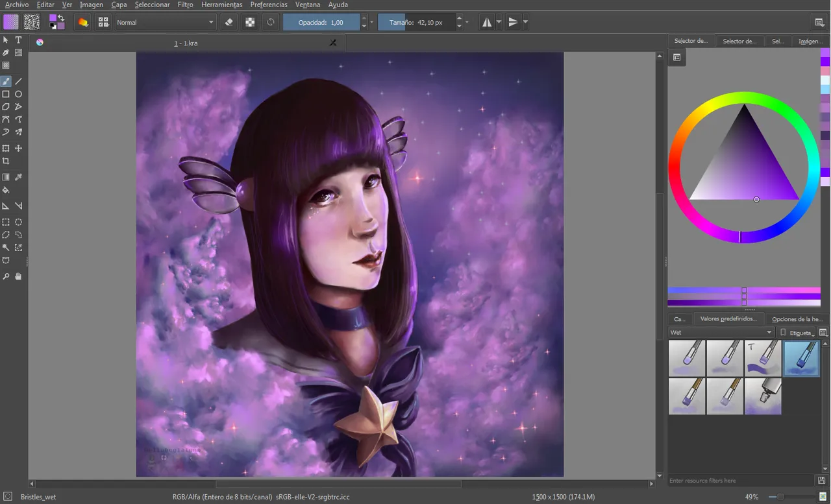Select the Fill bucket tool
Viewport: 831px width, 504px height.
click(x=6, y=190)
